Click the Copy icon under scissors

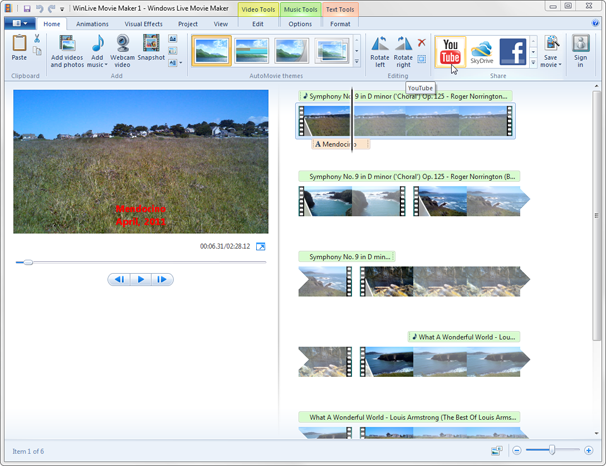[37, 51]
